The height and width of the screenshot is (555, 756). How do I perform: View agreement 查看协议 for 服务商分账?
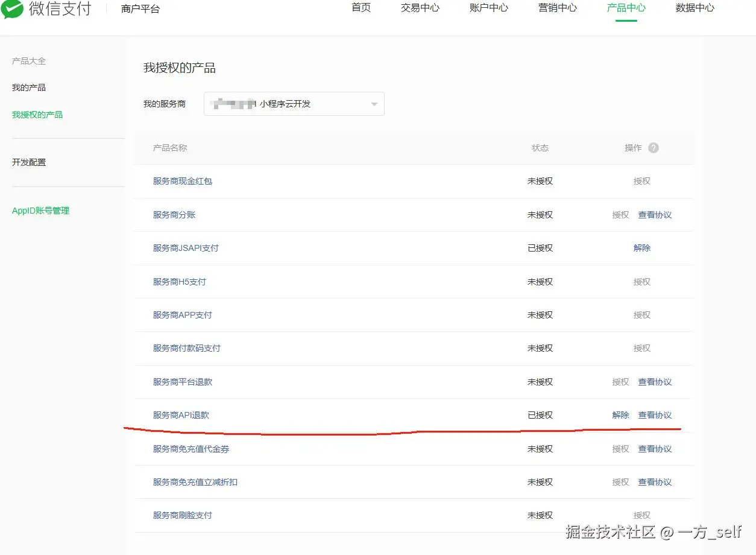[655, 215]
